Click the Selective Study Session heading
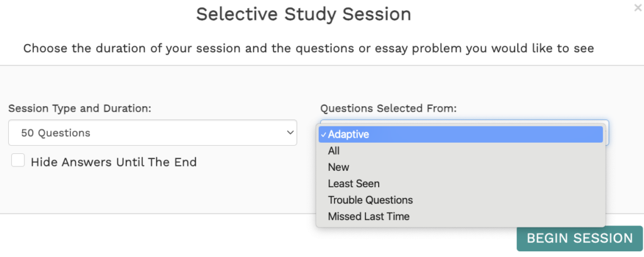644x257 pixels. [x=303, y=14]
